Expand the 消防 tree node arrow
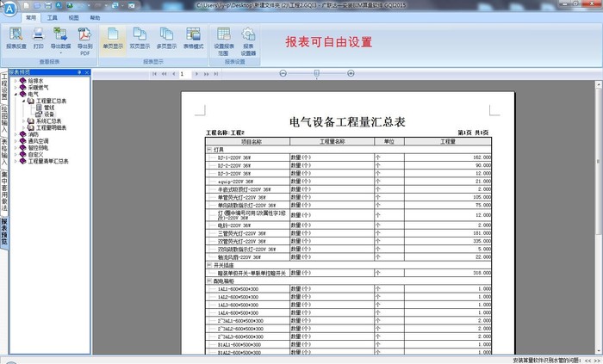Screen dimensions: 603x364 click(16, 134)
